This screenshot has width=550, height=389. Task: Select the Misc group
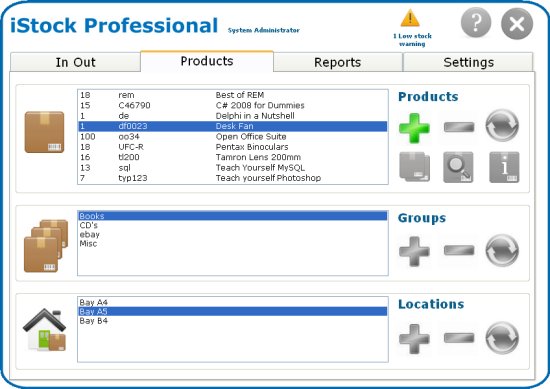[233, 243]
